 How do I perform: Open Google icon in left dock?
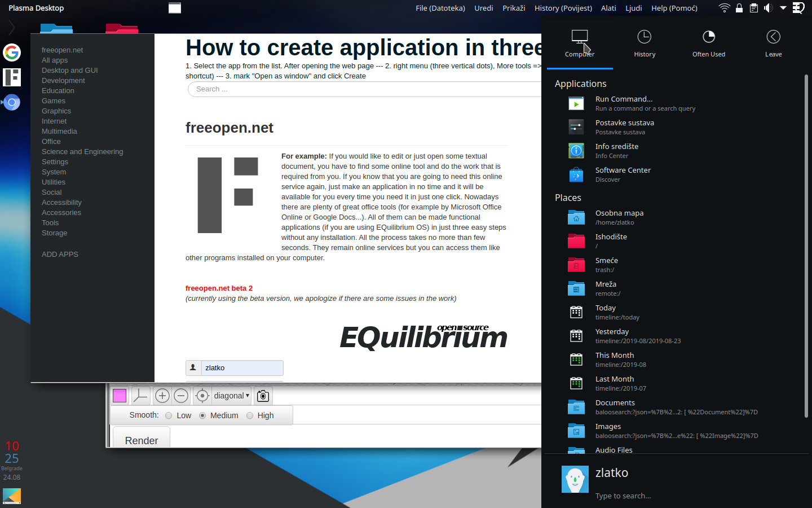[12, 52]
